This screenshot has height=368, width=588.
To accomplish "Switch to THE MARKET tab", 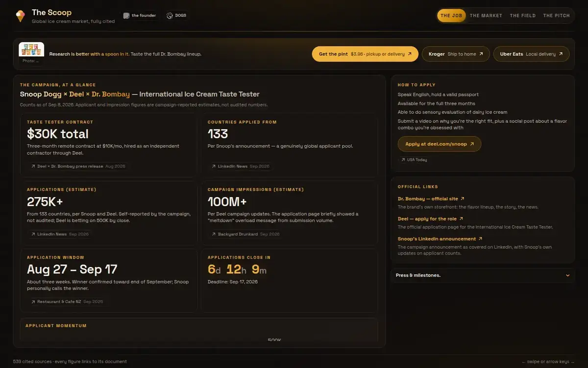I will pyautogui.click(x=486, y=16).
